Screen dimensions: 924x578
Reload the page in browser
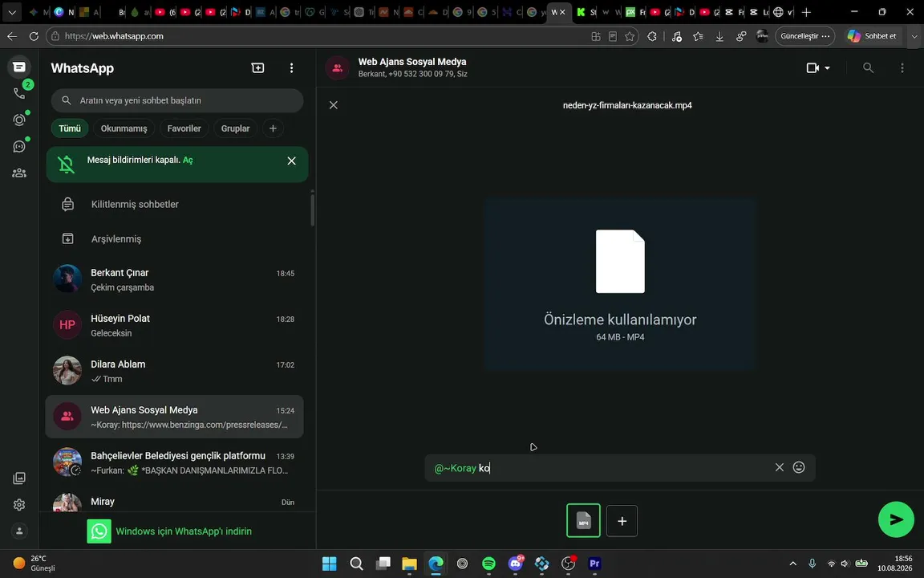(34, 36)
